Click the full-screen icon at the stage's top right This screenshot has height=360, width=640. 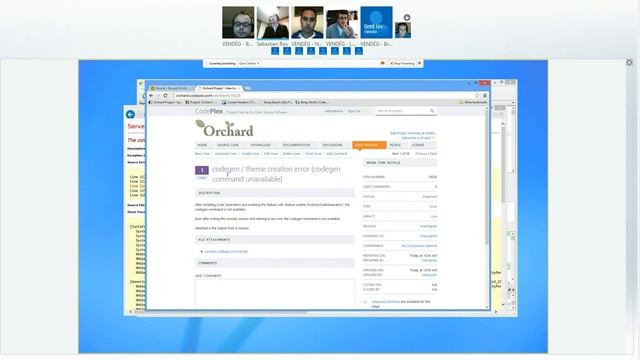[629, 62]
